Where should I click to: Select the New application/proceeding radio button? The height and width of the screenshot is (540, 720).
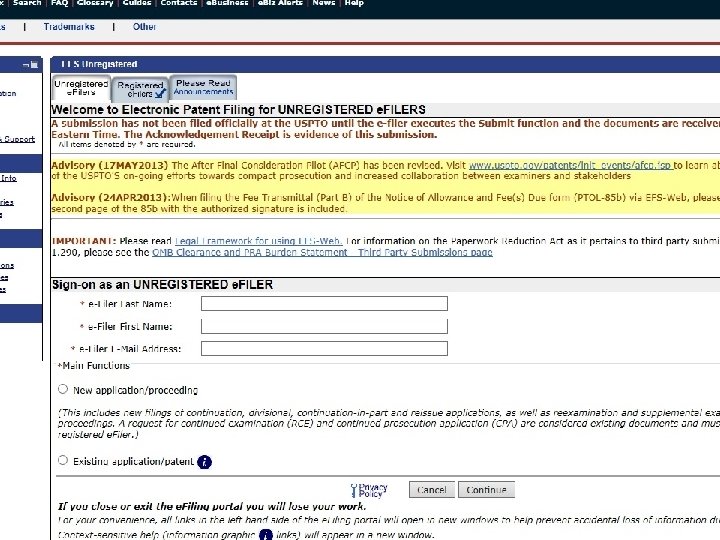[x=63, y=389]
